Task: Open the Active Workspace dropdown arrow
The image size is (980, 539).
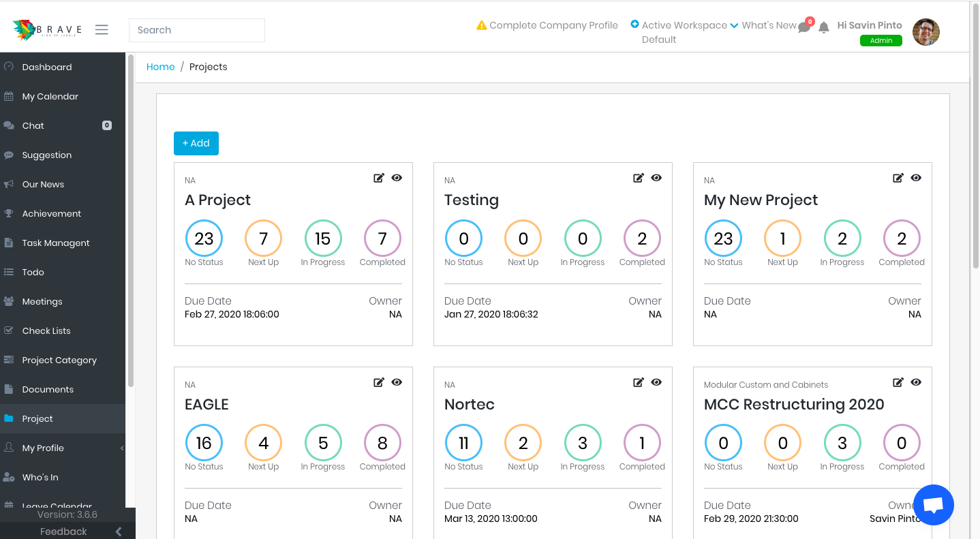Action: pyautogui.click(x=734, y=26)
